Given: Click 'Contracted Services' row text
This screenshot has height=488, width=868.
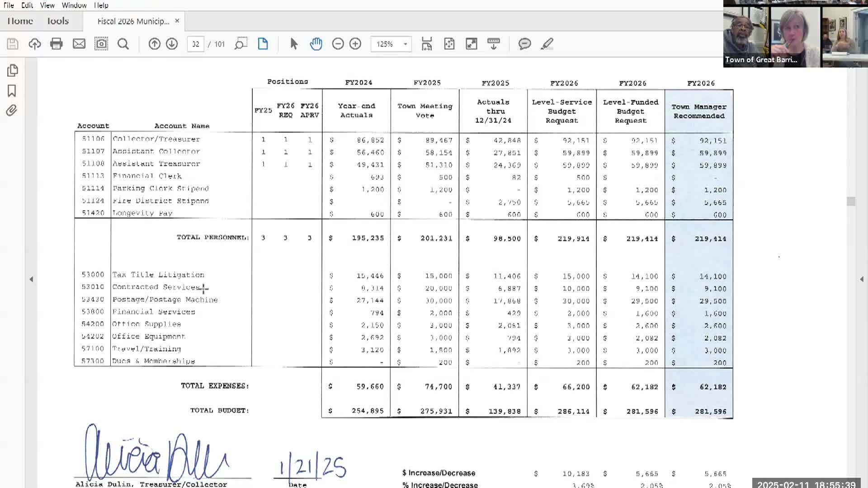Looking at the screenshot, I should 156,287.
